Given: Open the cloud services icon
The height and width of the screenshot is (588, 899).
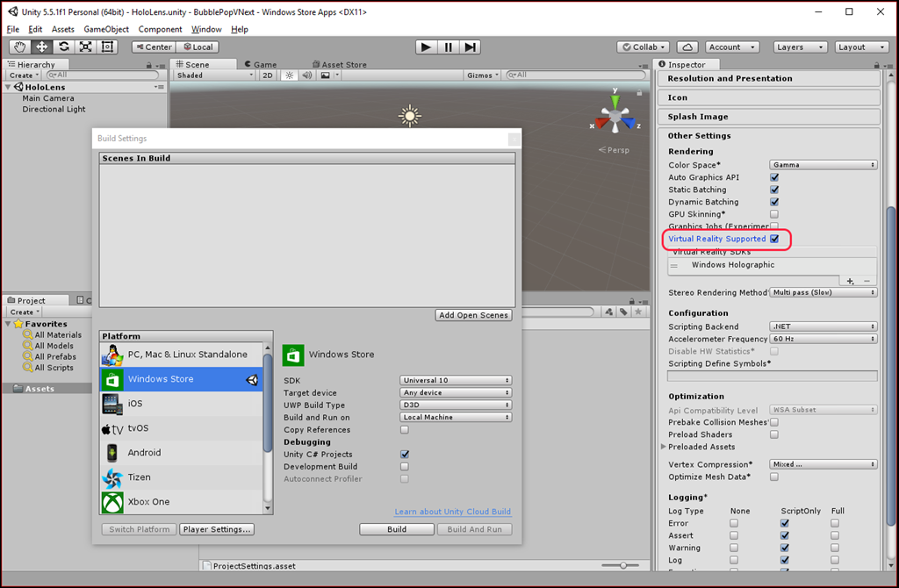Looking at the screenshot, I should tap(687, 47).
